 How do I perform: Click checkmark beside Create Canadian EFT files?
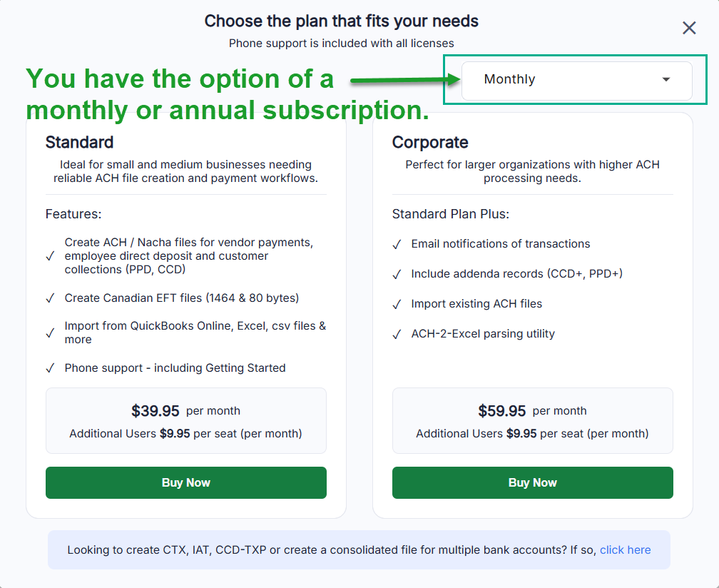click(x=50, y=298)
